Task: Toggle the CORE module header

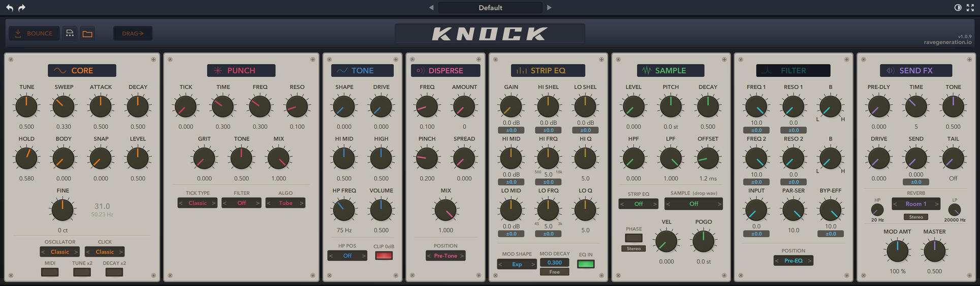Action: 82,70
